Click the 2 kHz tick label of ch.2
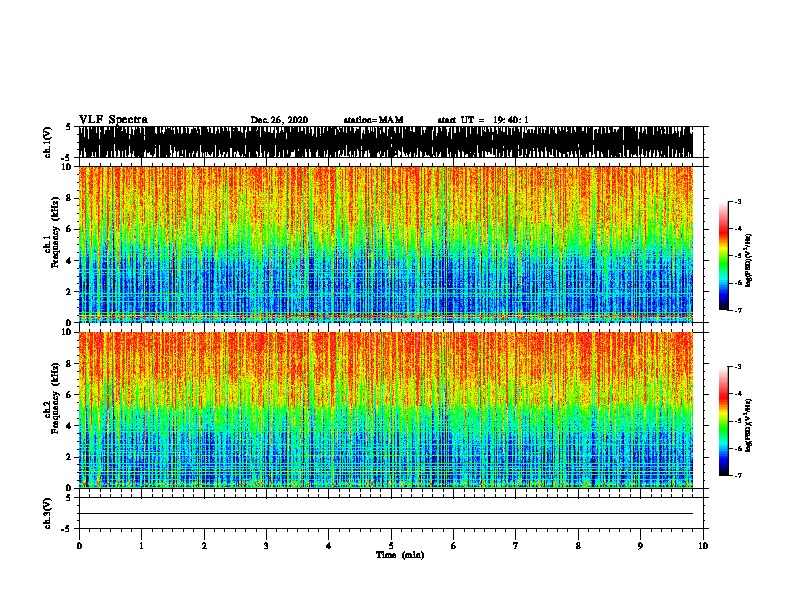The height and width of the screenshot is (612, 792). point(70,457)
